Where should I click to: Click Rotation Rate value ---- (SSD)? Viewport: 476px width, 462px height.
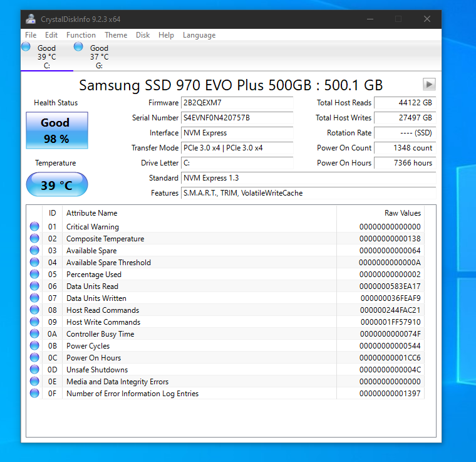click(405, 133)
